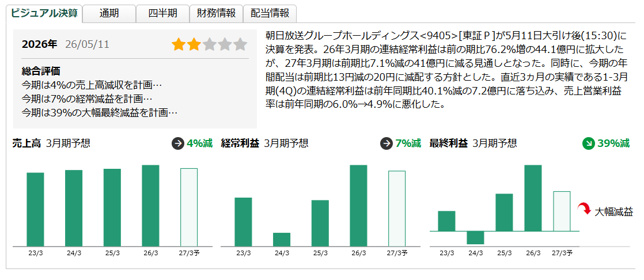This screenshot has height=280, width=644.
Task: Click the 26/3 label under 最終利益 chart
Action: point(533,253)
